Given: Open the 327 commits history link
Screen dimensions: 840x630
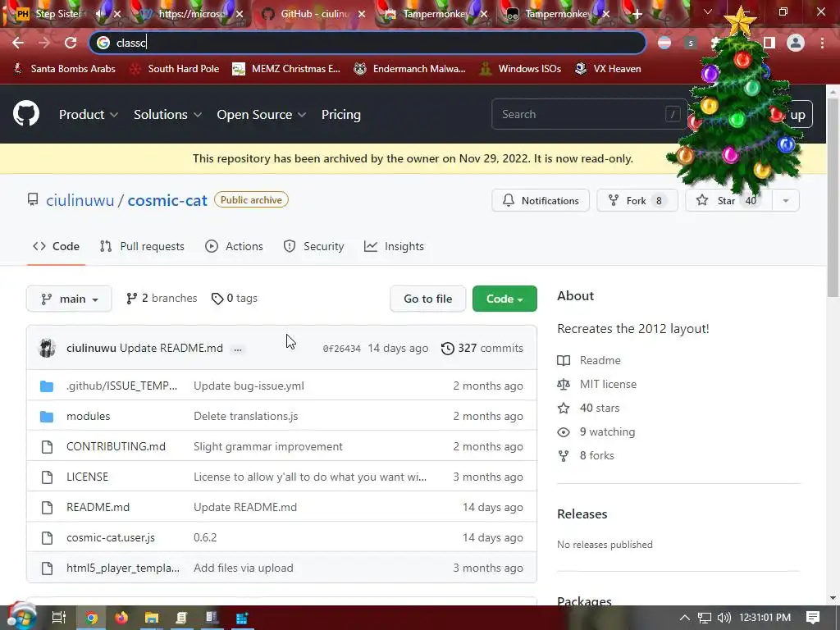Looking at the screenshot, I should pos(482,348).
